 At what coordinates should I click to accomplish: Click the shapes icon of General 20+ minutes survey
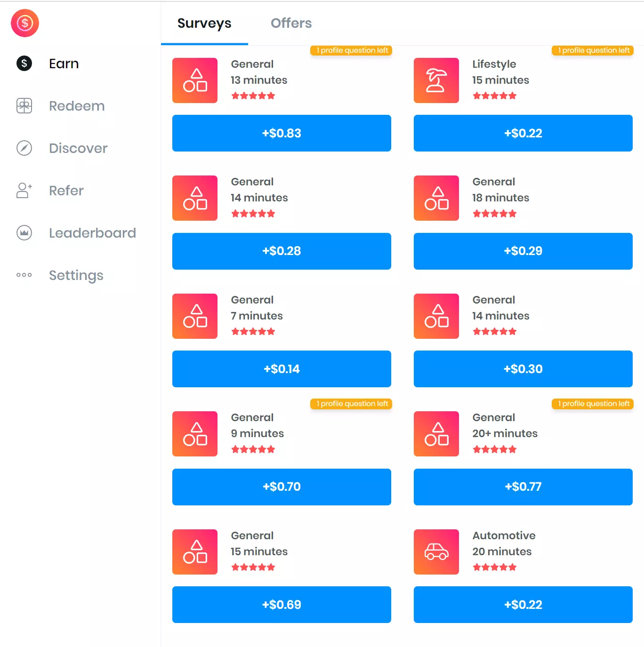[436, 434]
